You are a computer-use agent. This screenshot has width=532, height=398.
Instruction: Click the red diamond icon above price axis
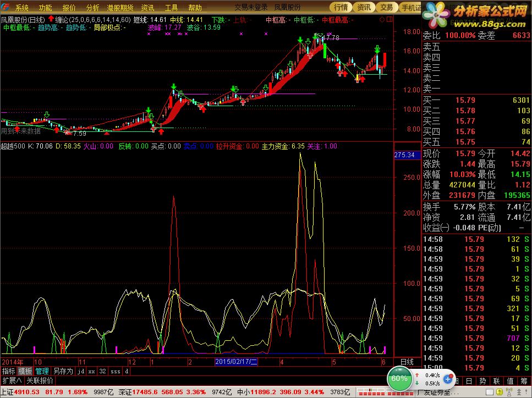click(x=382, y=20)
